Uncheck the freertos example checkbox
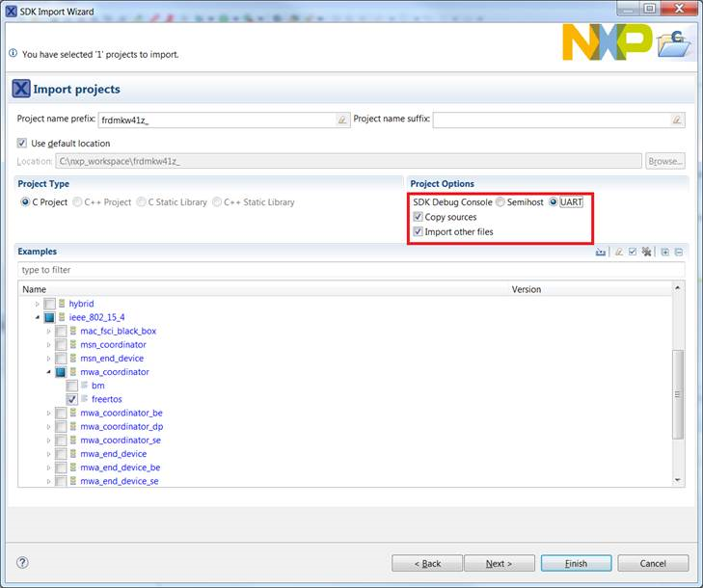Viewport: 703px width, 588px height. point(71,399)
